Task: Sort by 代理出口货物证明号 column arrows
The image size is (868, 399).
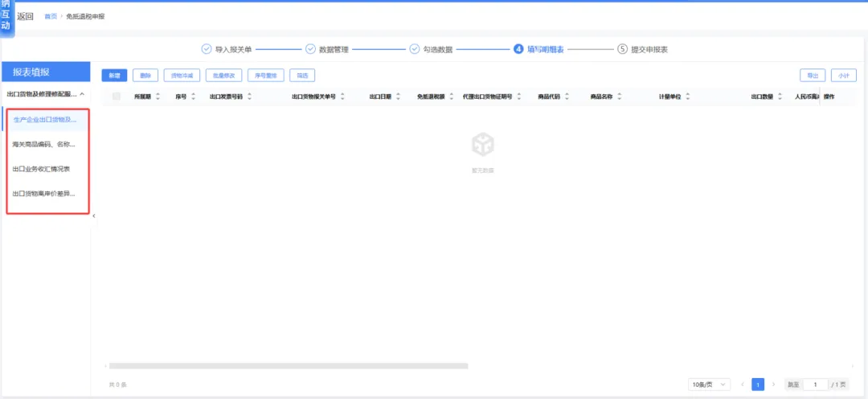Action: (518, 97)
